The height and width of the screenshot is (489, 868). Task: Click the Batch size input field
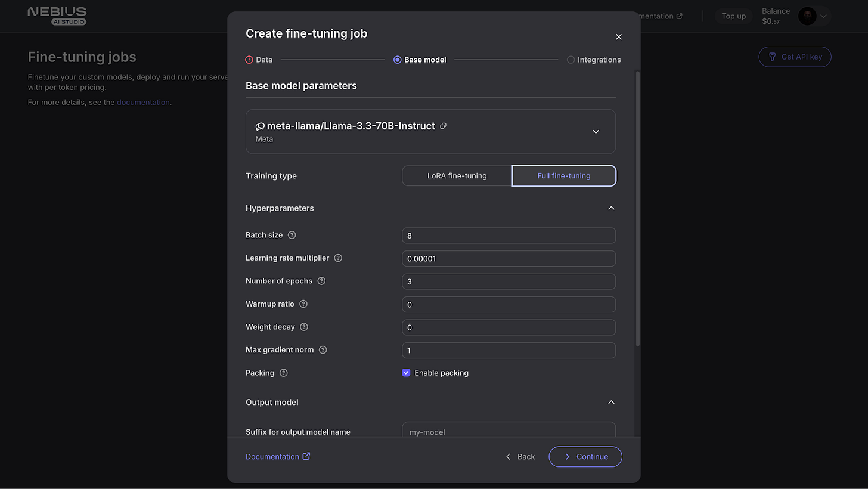click(x=509, y=236)
